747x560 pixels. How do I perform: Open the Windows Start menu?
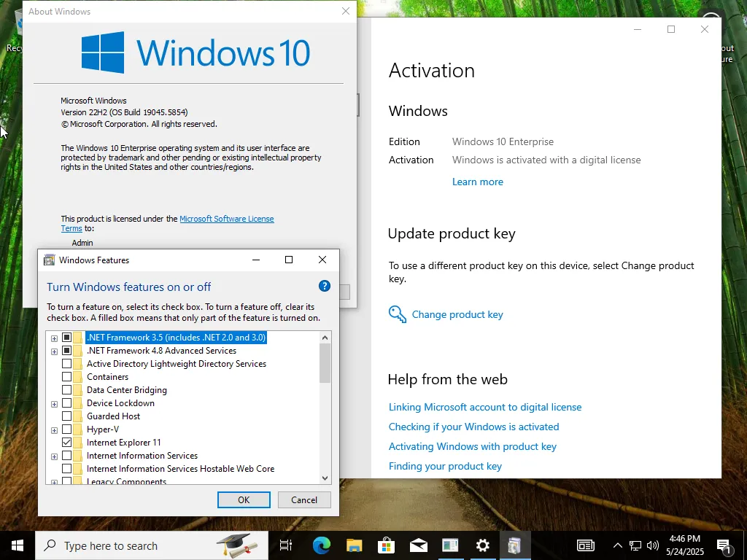point(18,545)
